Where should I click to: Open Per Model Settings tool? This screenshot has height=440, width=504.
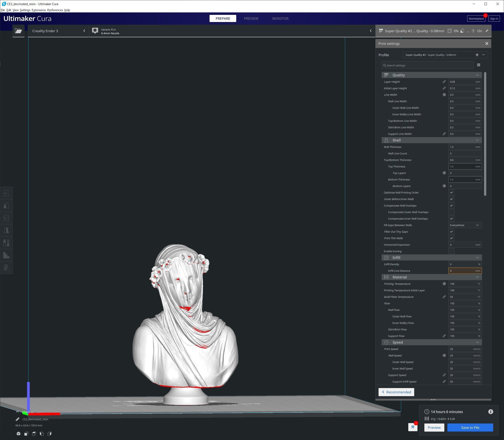6,243
